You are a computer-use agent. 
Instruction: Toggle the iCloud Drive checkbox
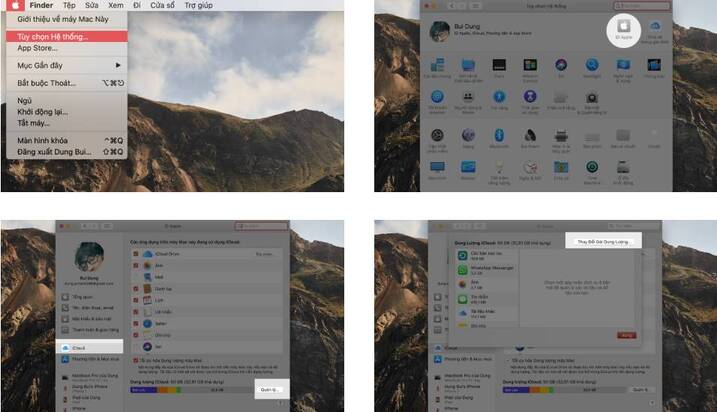pyautogui.click(x=136, y=254)
